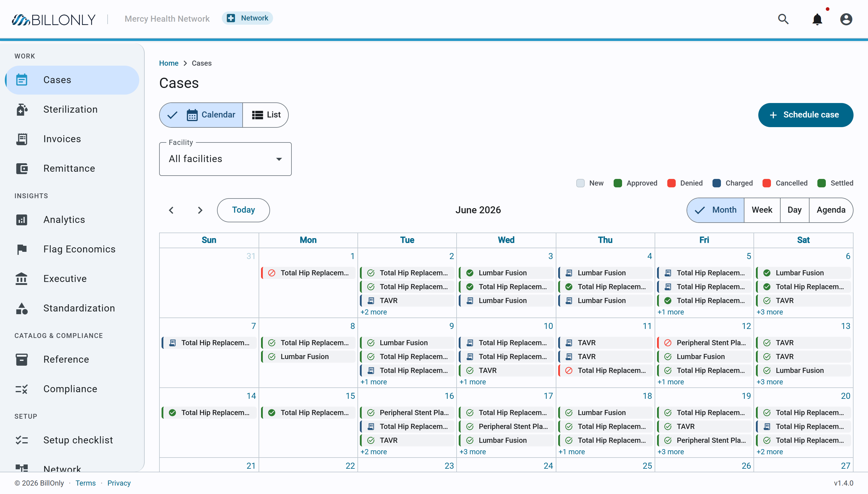
Task: Click the Network badge in header
Action: [x=247, y=18]
